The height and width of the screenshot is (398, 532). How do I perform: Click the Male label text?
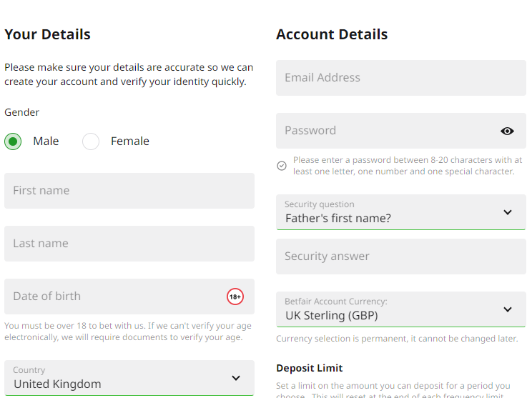[46, 141]
